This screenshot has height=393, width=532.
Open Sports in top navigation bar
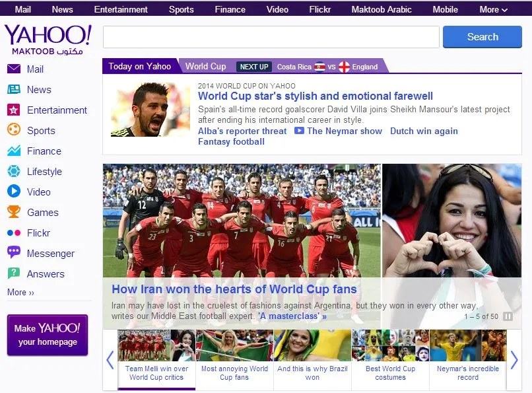pos(181,9)
